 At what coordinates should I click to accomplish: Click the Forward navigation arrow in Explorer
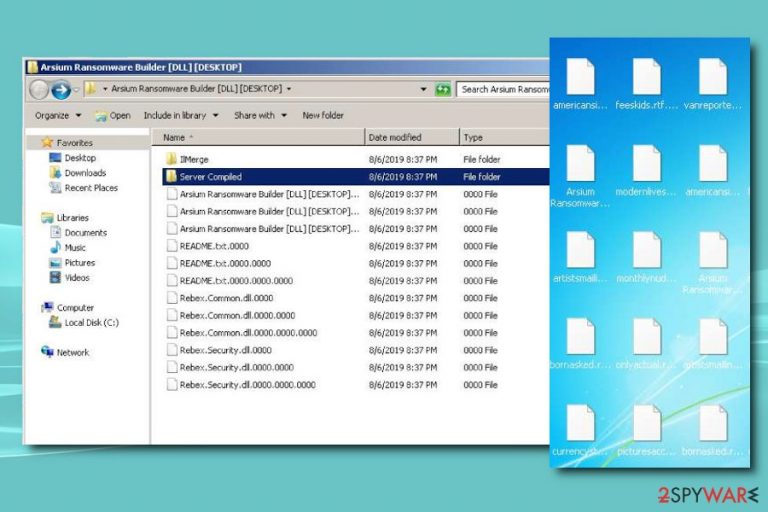pos(61,90)
